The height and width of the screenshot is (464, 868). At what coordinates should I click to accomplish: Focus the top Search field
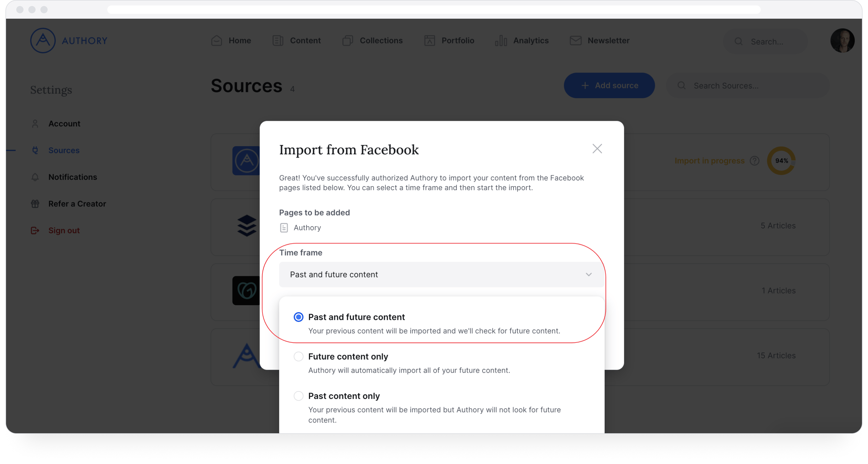click(765, 42)
